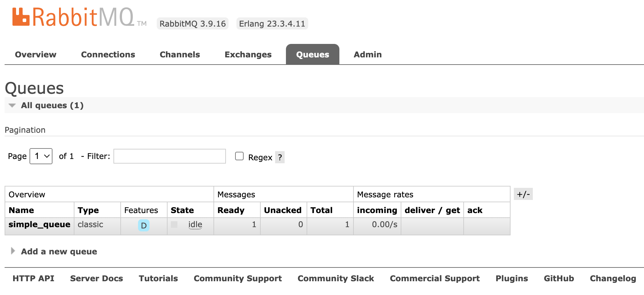Open the GitHub link in footer
Viewport: 644px width, 295px height.
click(559, 278)
